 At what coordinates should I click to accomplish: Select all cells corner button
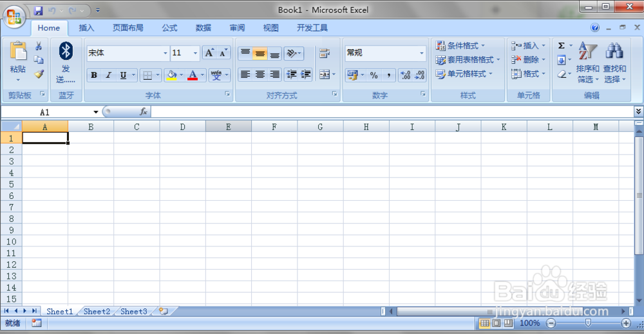(x=12, y=126)
